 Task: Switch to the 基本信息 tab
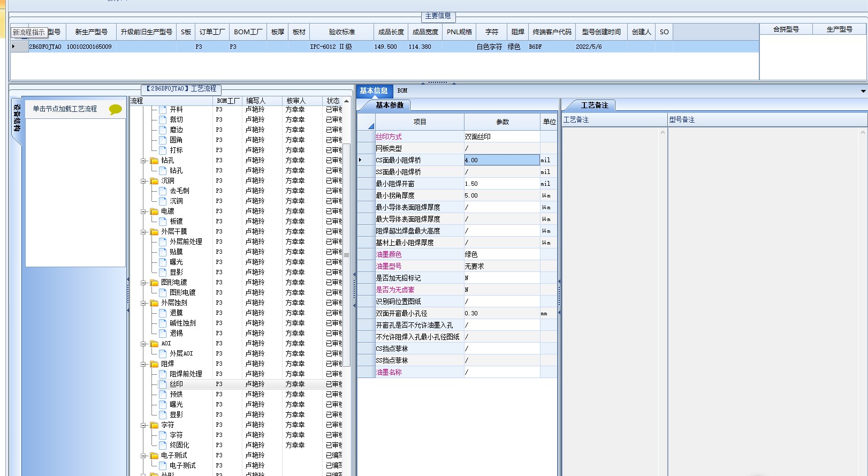click(374, 90)
